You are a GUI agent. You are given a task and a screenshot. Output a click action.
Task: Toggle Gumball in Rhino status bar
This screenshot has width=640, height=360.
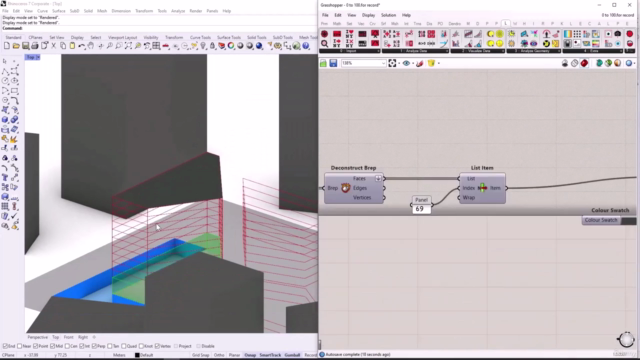pyautogui.click(x=292, y=355)
